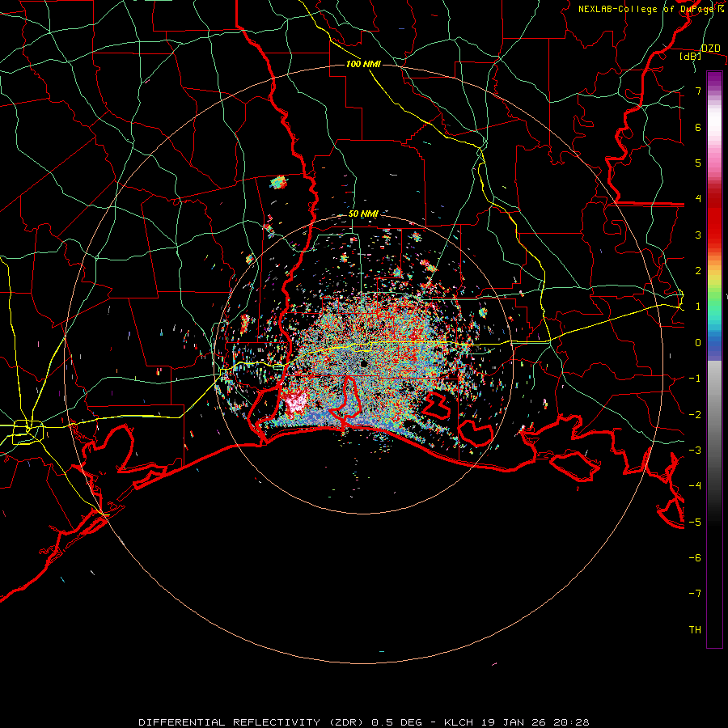Click the 1 value on color scale
Viewport: 728px width, 728px height.
coord(698,307)
